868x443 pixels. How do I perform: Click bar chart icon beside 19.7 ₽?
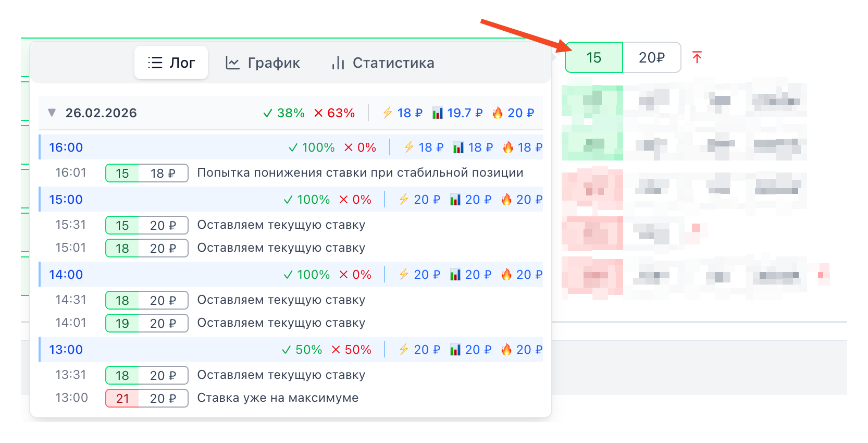coord(438,113)
